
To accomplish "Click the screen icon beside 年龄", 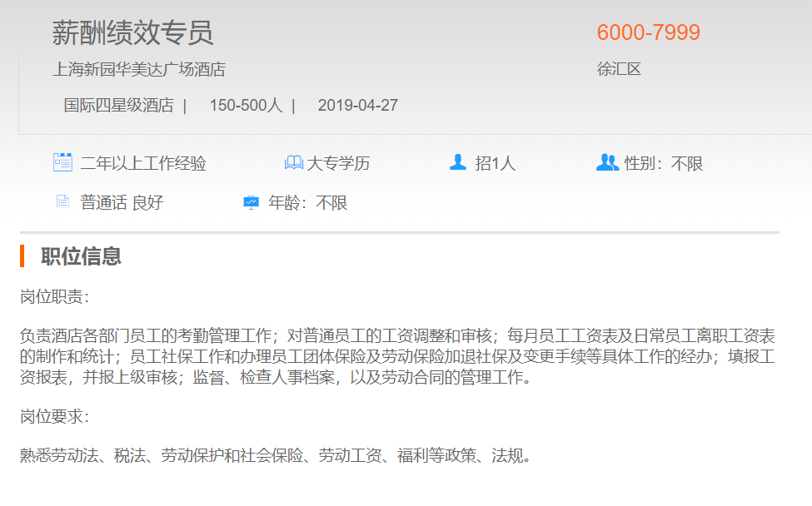I will click(251, 202).
